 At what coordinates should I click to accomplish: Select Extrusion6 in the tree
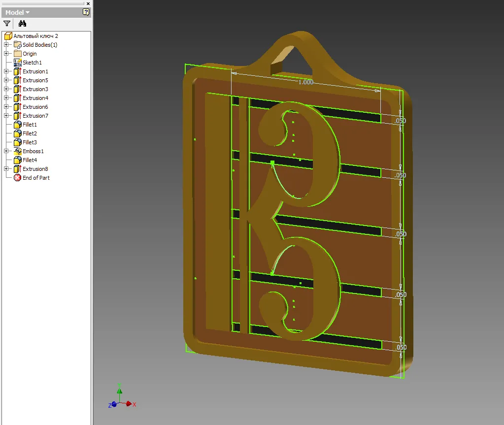point(35,107)
